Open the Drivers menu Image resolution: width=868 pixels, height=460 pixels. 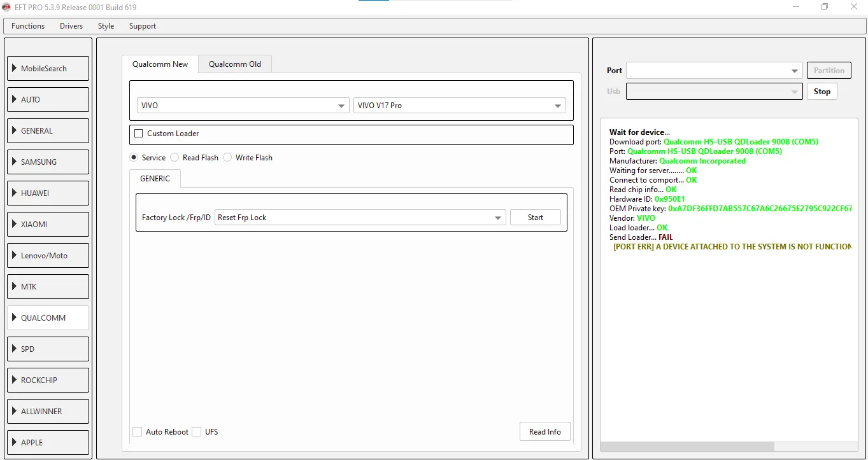[71, 26]
